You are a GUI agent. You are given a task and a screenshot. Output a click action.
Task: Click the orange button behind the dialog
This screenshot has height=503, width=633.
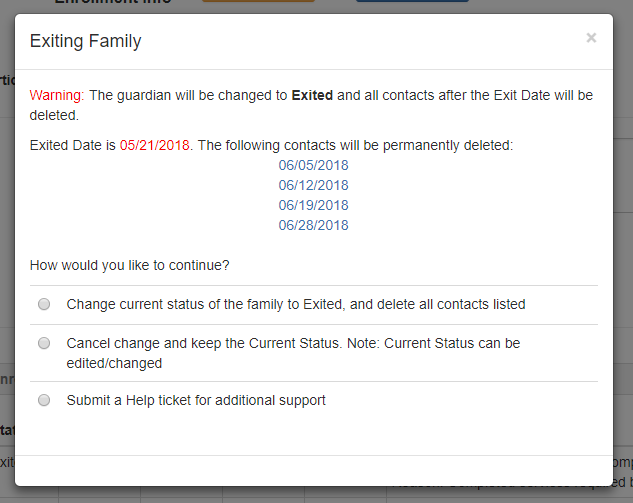tap(258, 5)
